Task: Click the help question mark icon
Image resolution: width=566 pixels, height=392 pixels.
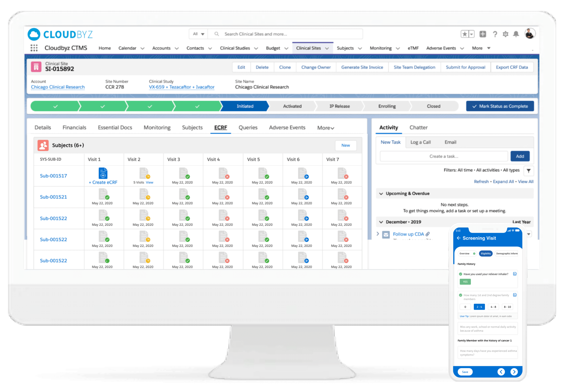Action: [x=495, y=34]
